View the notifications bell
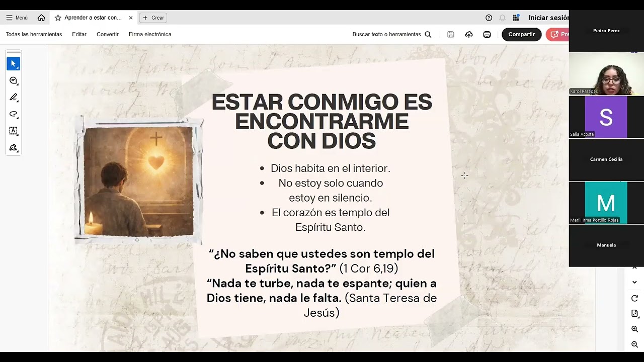 pos(502,18)
